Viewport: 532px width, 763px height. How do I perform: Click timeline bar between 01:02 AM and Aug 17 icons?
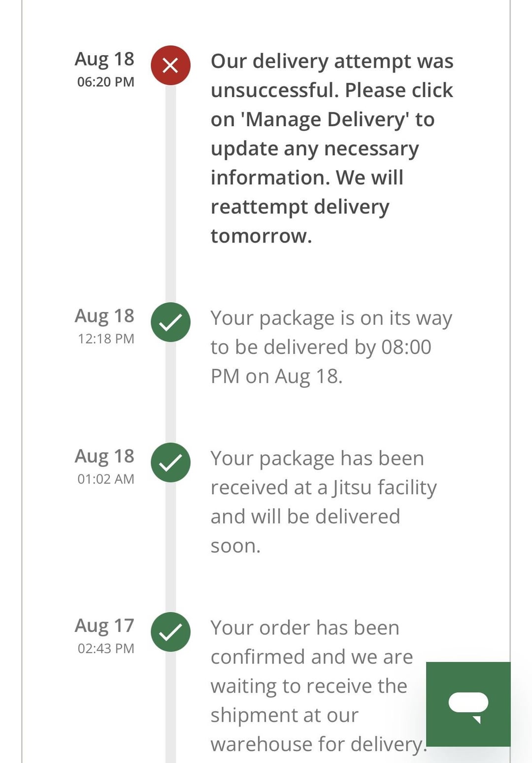click(170, 547)
